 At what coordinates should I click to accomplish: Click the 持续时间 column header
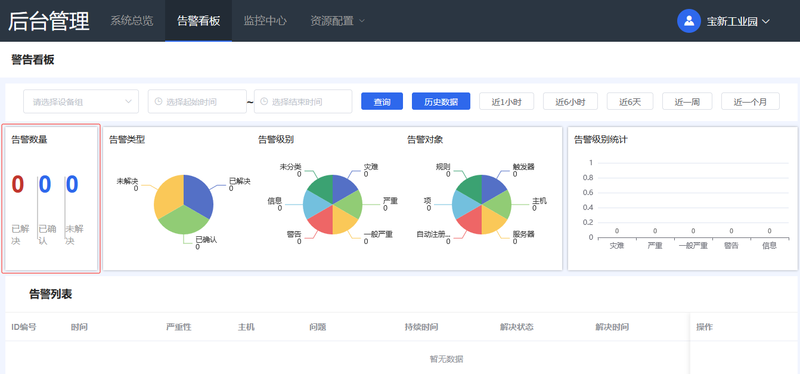[x=421, y=327]
